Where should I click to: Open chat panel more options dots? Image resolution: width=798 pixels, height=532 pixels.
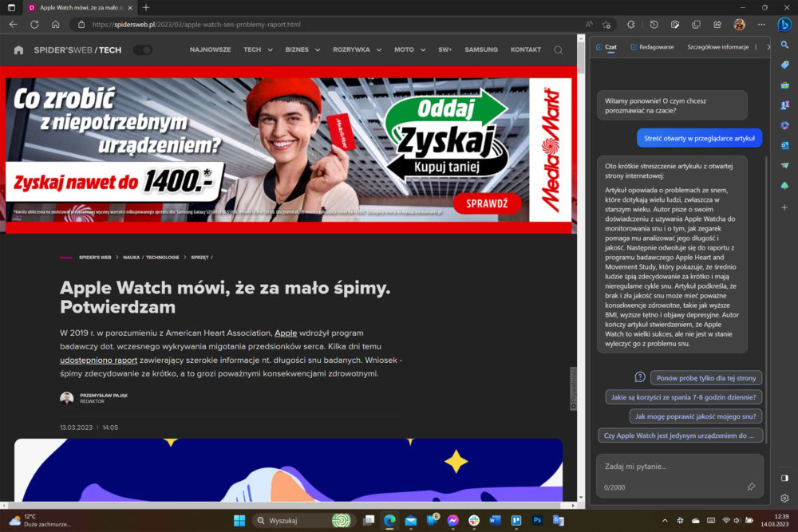coord(756,47)
